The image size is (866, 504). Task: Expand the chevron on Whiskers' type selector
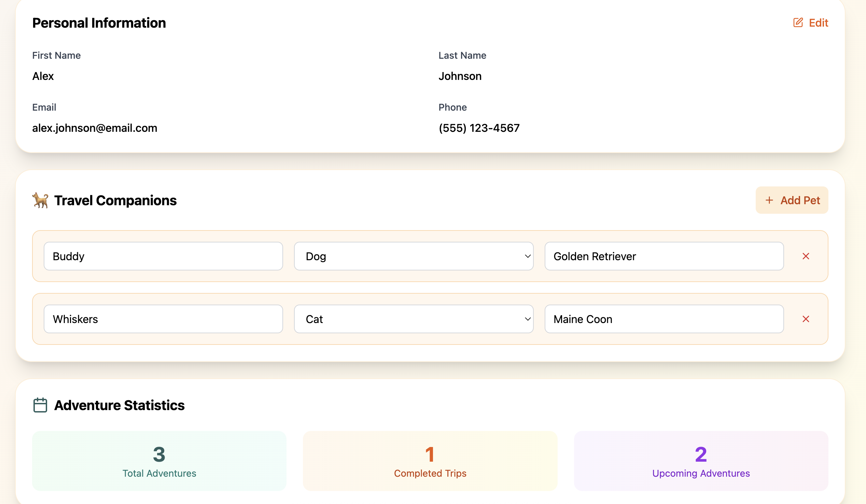[528, 319]
